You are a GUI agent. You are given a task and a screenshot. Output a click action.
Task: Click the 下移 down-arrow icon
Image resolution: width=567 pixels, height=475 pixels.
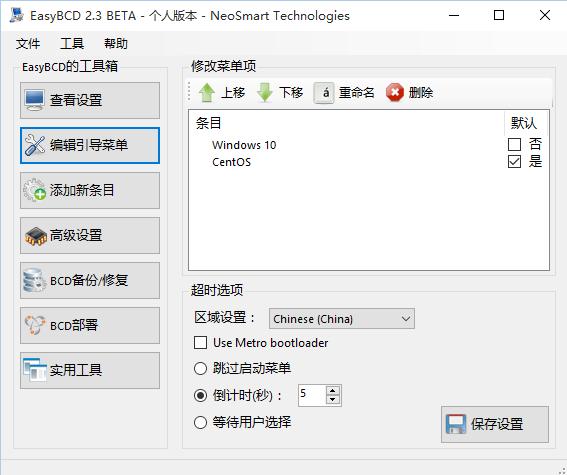[265, 93]
